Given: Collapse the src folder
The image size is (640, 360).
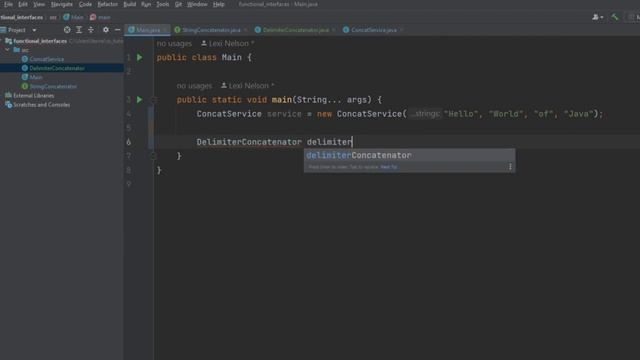Looking at the screenshot, I should pyautogui.click(x=7, y=50).
